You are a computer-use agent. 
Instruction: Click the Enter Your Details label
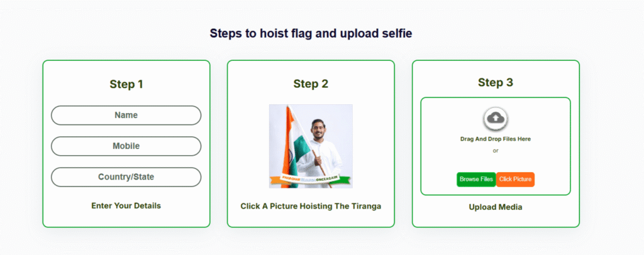(126, 205)
